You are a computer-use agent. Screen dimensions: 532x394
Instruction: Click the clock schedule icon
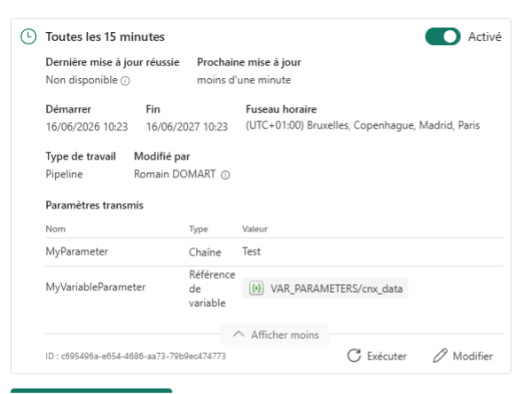tap(28, 36)
